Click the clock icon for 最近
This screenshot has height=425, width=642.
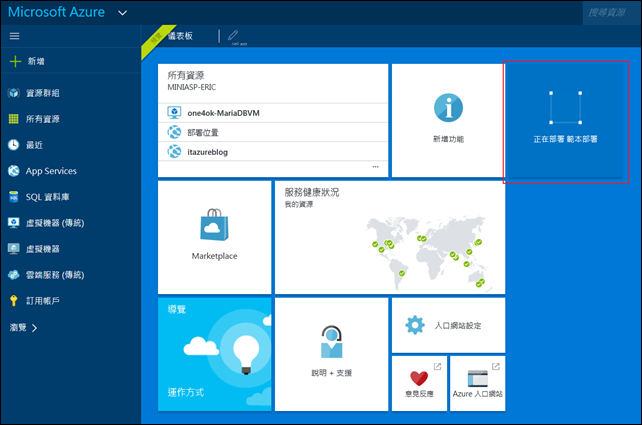point(14,145)
